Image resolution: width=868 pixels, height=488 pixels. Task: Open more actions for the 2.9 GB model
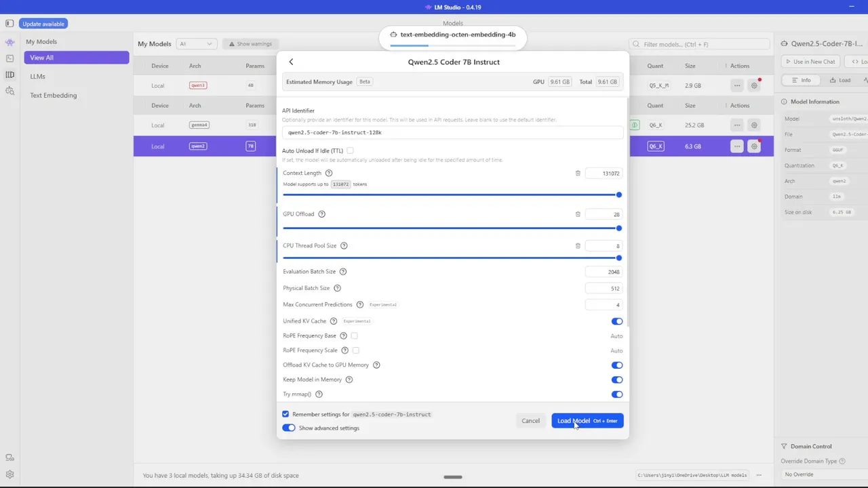pos(737,85)
